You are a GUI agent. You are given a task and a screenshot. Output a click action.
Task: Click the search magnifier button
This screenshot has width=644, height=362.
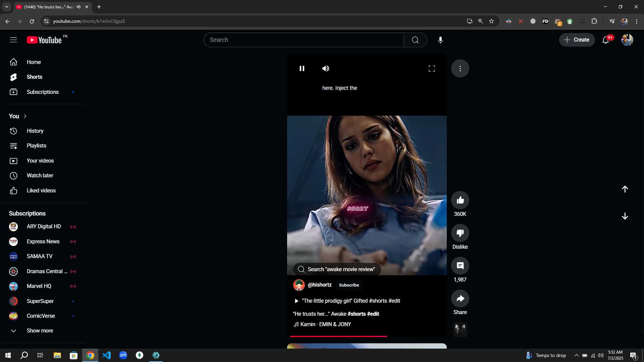(415, 40)
